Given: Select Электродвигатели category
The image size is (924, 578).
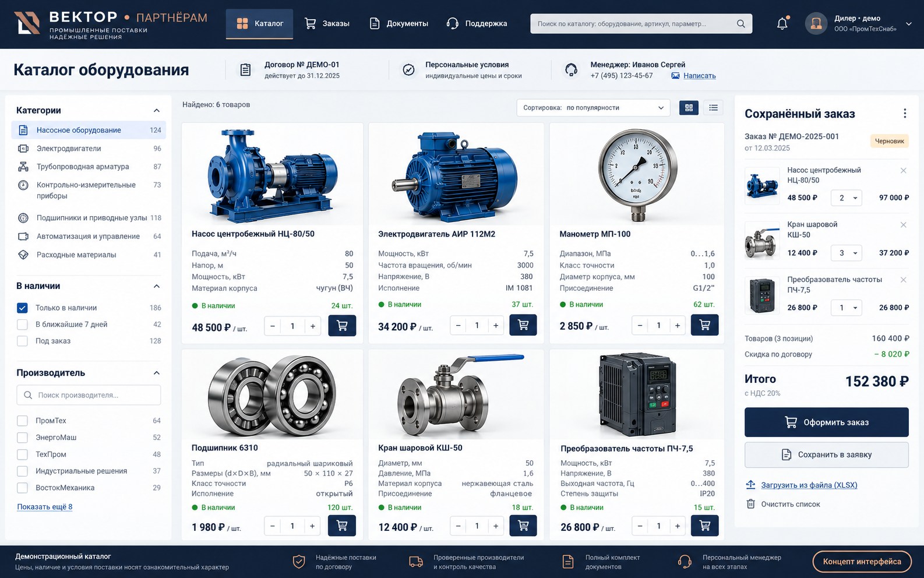Looking at the screenshot, I should point(89,149).
